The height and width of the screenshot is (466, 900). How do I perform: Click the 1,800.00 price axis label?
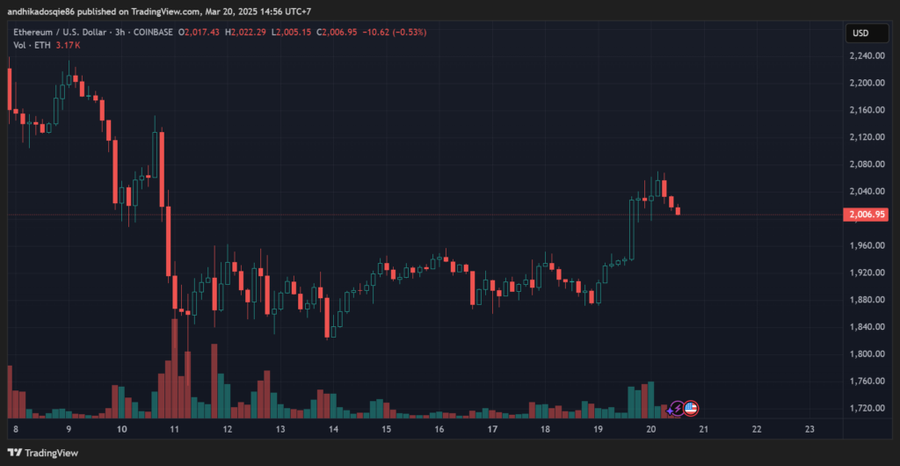click(x=866, y=354)
